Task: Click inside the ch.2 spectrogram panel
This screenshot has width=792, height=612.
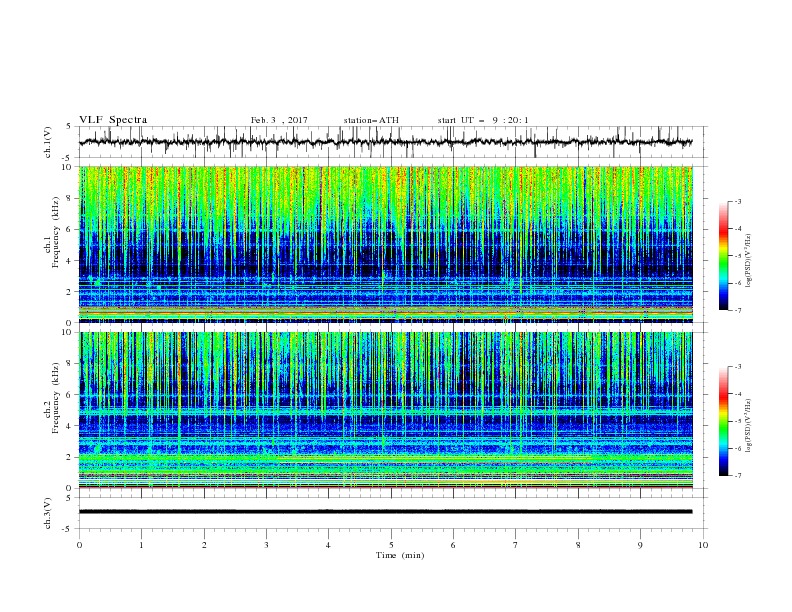Action: point(386,410)
